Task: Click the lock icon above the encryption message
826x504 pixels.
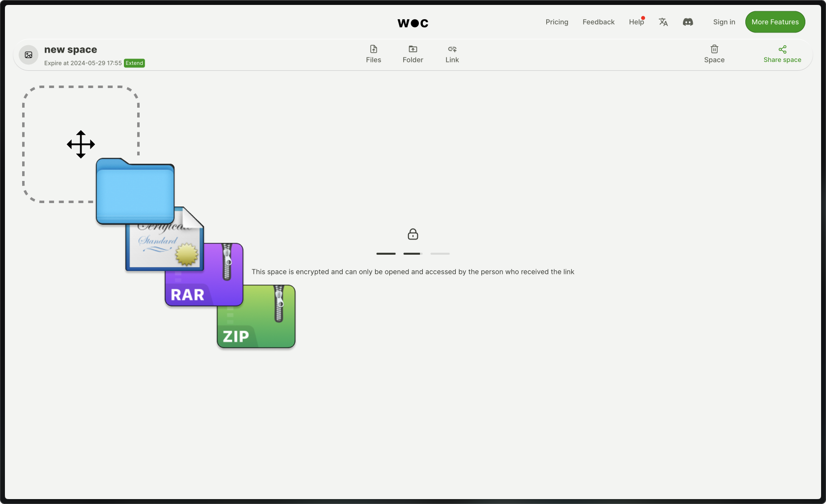Action: pyautogui.click(x=413, y=234)
